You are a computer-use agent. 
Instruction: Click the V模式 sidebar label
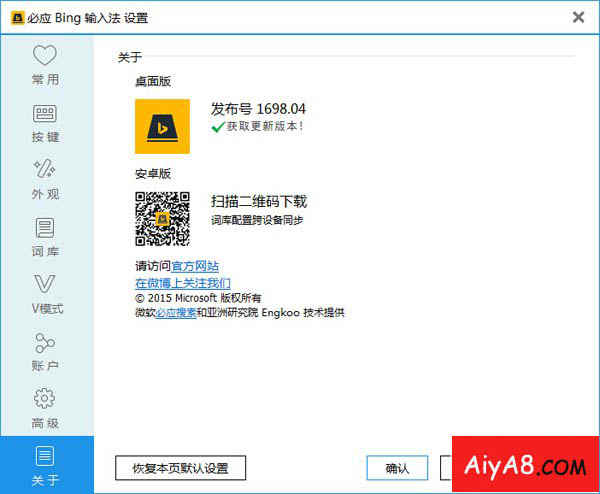[47, 308]
